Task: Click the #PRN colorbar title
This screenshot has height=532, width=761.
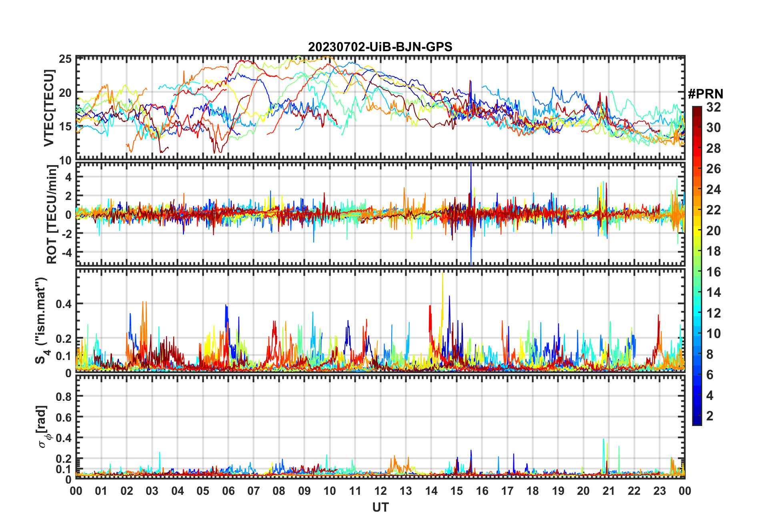Action: tap(705, 94)
